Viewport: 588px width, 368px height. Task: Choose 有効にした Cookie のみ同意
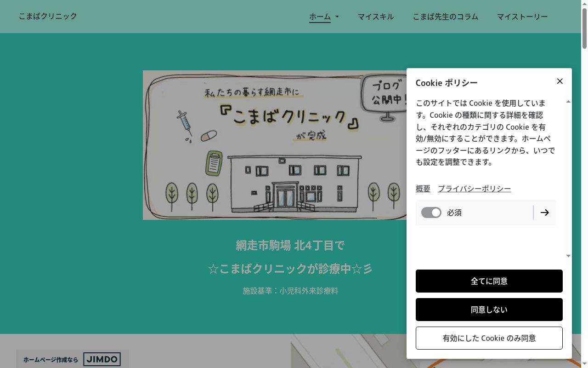coord(489,338)
